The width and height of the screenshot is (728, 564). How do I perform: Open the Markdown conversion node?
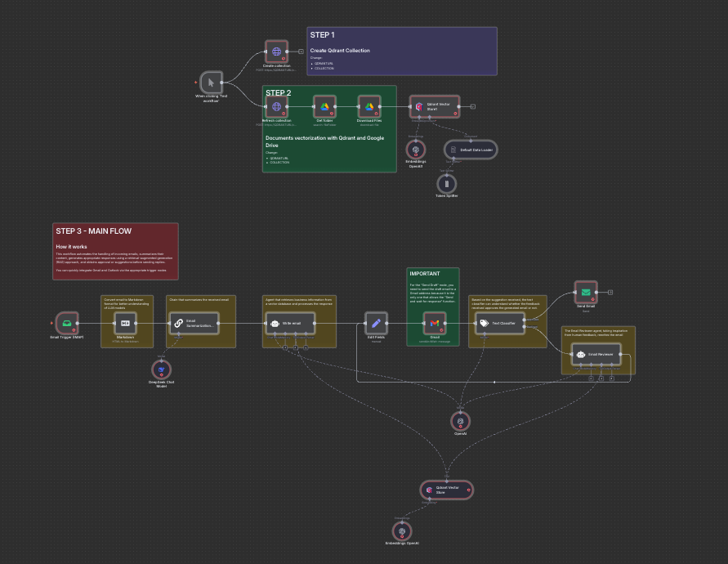click(x=125, y=323)
